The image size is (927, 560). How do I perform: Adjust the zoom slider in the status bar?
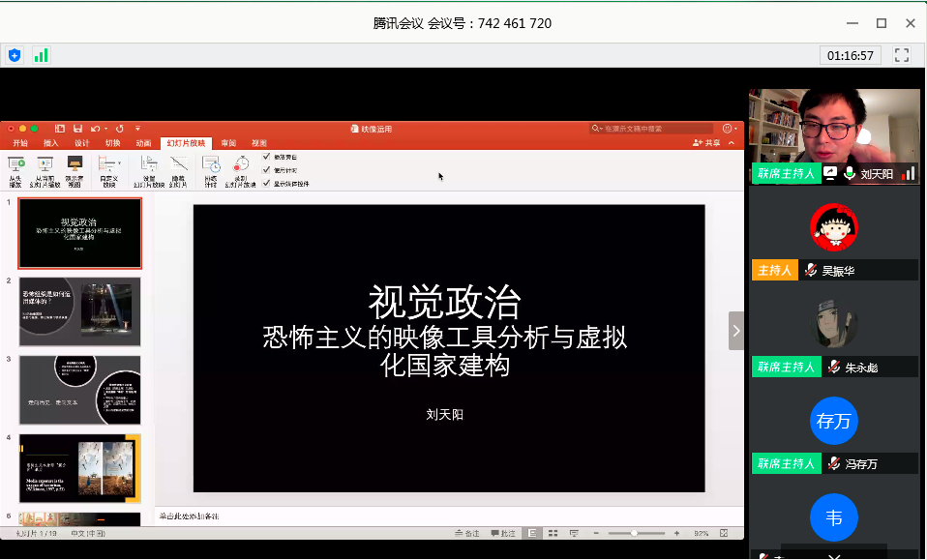click(x=635, y=533)
